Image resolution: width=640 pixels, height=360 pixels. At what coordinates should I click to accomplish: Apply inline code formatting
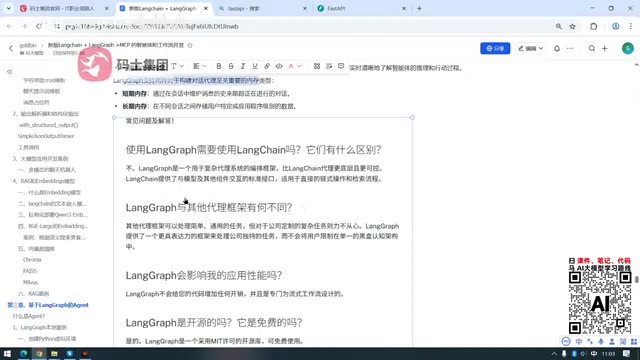[x=279, y=66]
